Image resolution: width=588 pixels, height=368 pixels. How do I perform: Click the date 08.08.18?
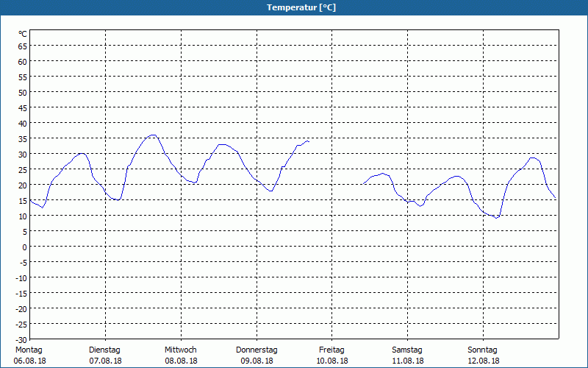point(181,361)
